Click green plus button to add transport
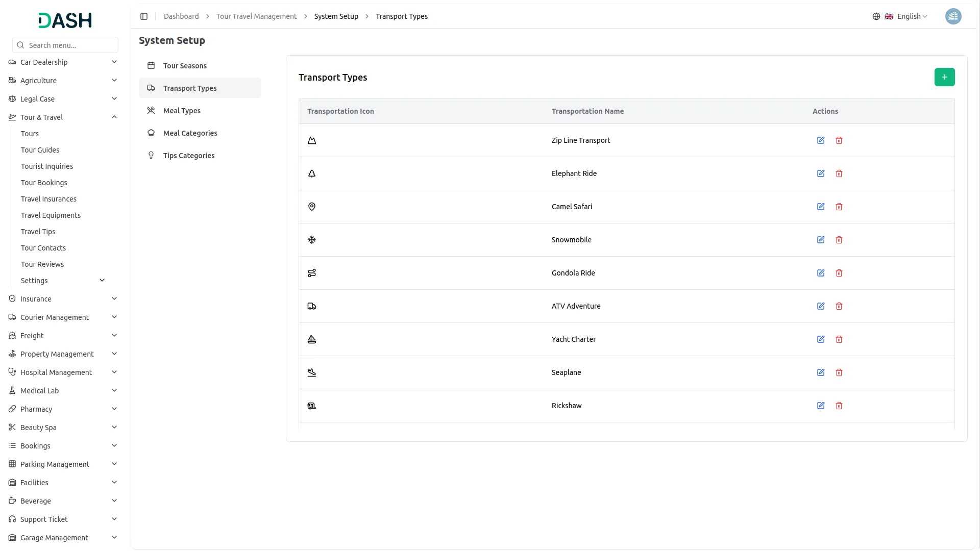980x551 pixels. pos(944,77)
